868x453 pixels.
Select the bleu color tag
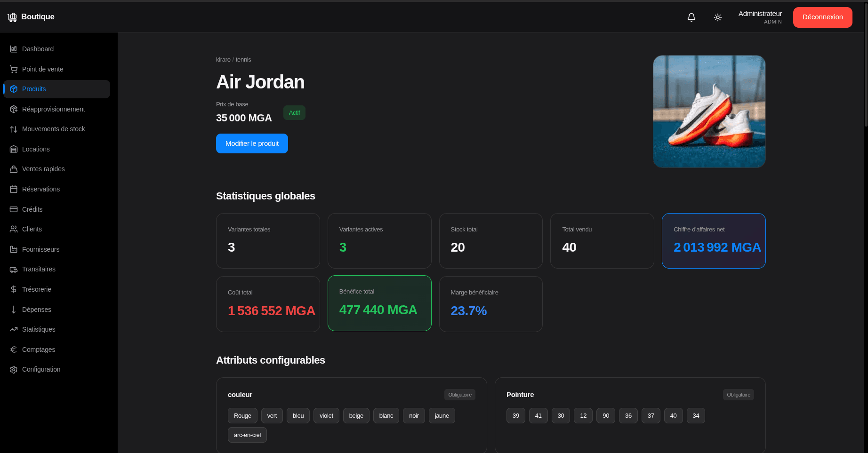(x=298, y=416)
